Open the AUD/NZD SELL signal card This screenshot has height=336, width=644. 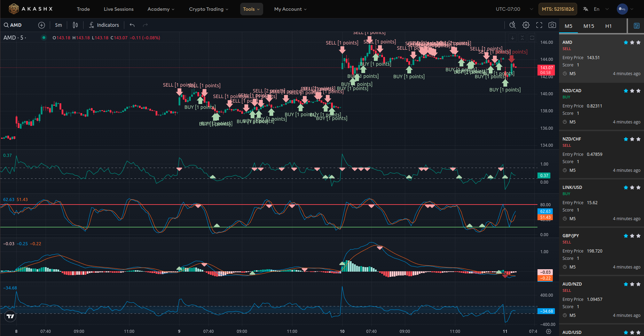click(601, 299)
